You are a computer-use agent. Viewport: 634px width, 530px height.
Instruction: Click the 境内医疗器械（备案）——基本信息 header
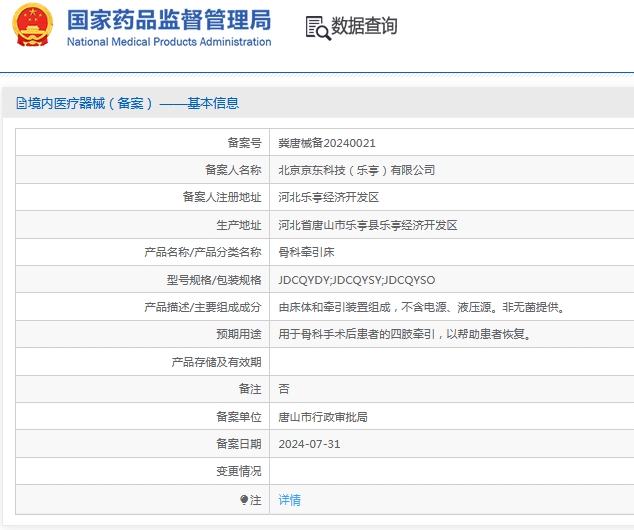point(133,103)
